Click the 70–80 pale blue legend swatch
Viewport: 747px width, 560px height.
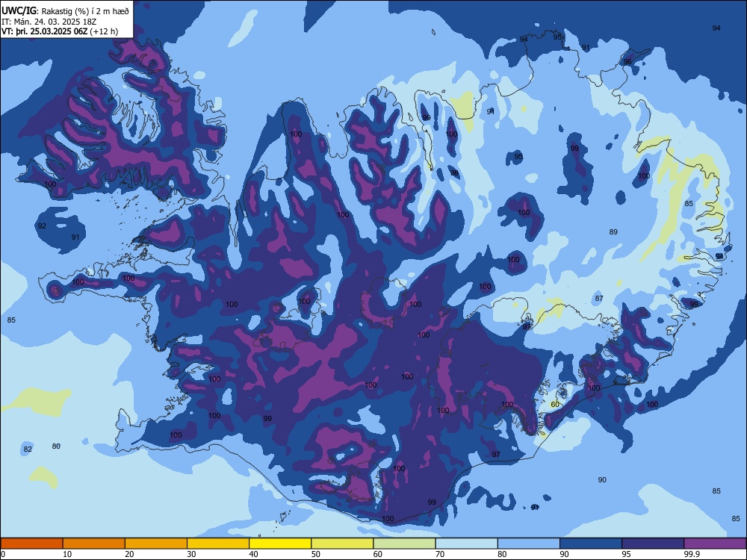click(466, 544)
